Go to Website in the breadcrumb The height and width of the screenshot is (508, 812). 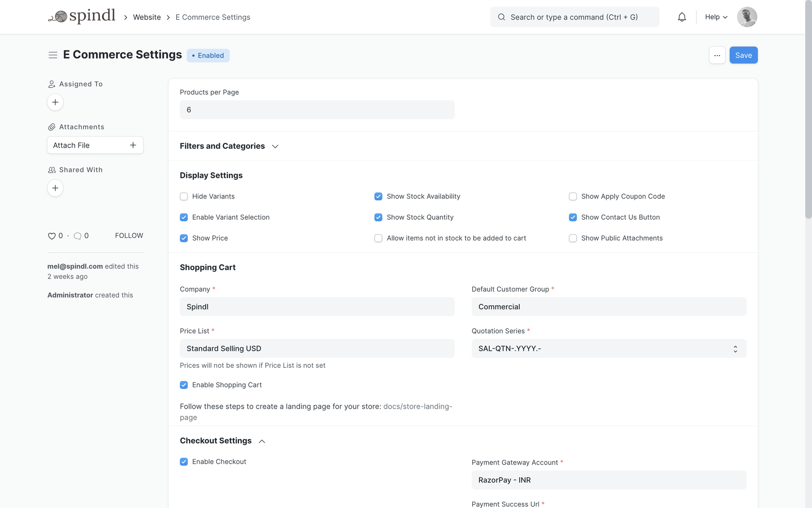coord(147,17)
